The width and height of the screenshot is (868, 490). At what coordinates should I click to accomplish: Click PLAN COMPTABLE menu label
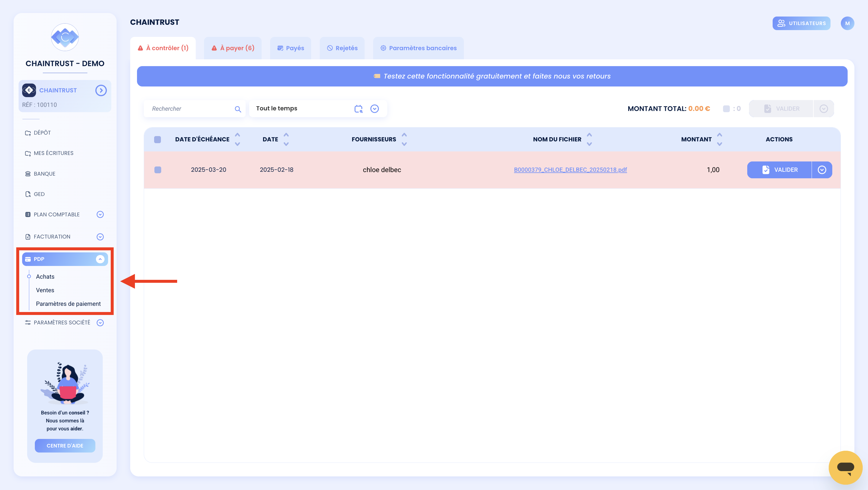point(57,214)
